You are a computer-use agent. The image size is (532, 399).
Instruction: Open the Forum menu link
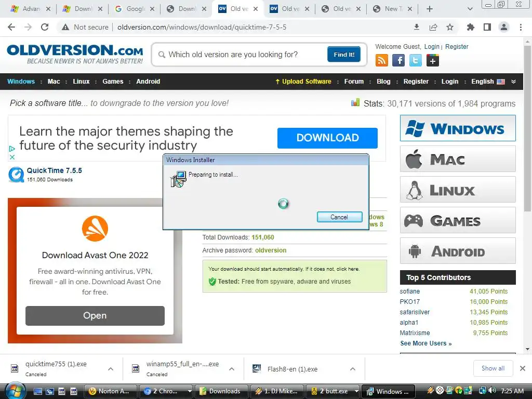pos(354,82)
